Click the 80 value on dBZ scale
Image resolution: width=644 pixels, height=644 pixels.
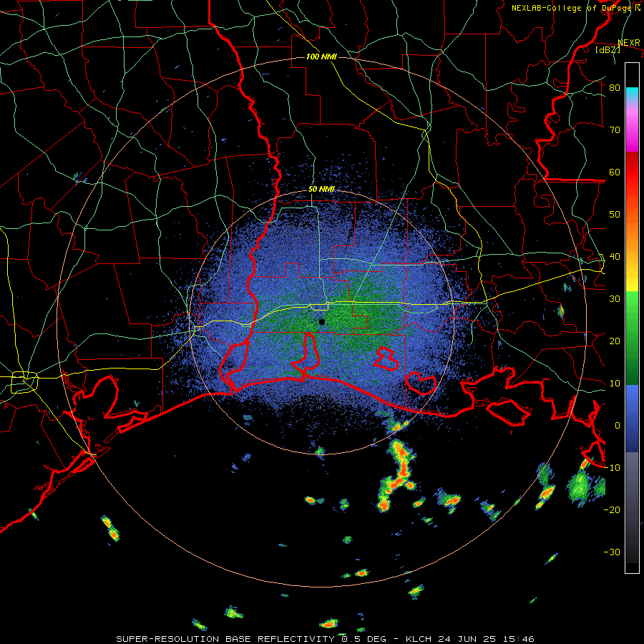tap(615, 87)
